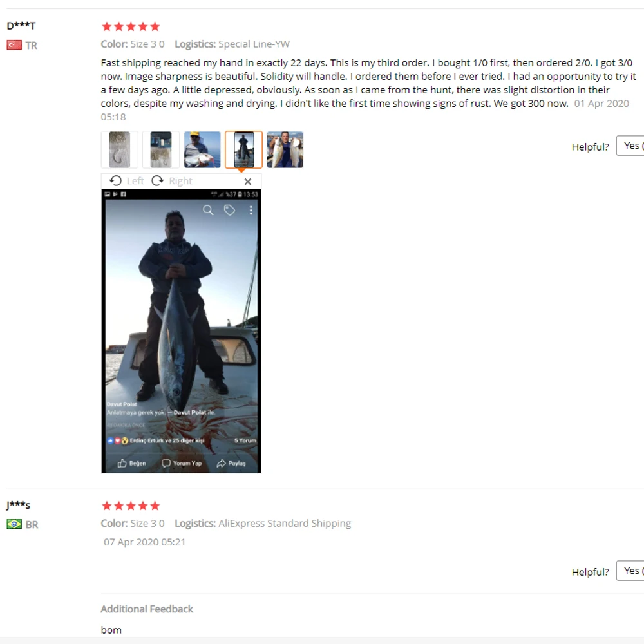Open the first hook thumbnail

click(120, 149)
